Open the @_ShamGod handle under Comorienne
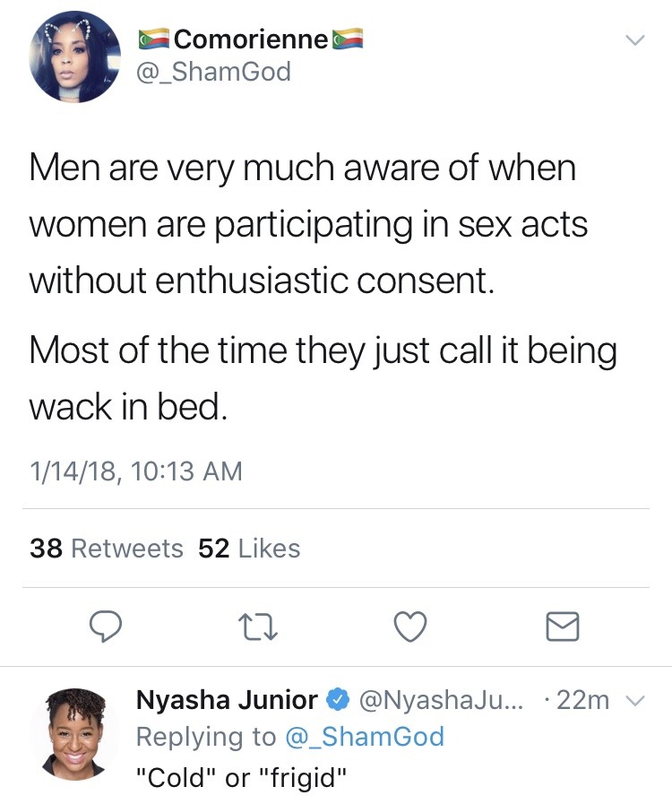 pyautogui.click(x=213, y=72)
